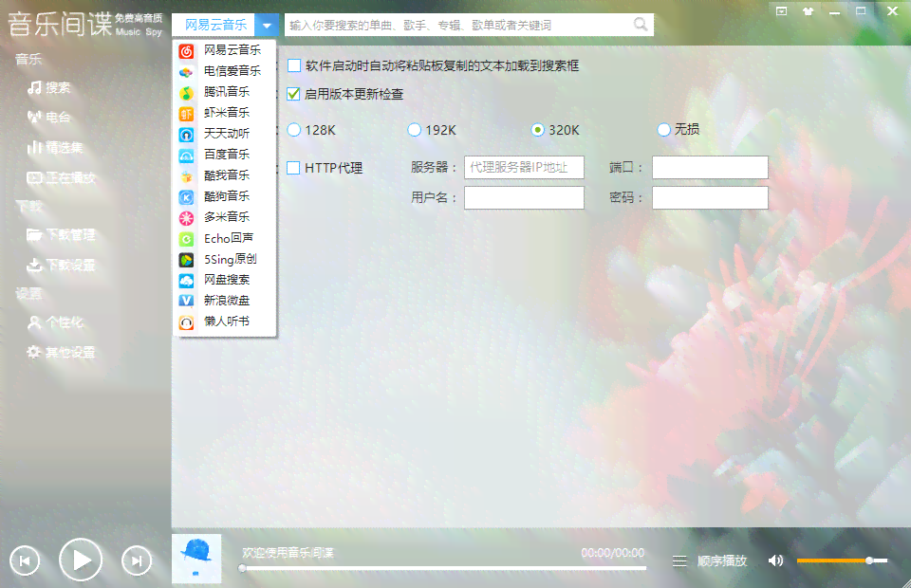Select 酷狗音乐 source icon
911x588 pixels.
coord(186,197)
